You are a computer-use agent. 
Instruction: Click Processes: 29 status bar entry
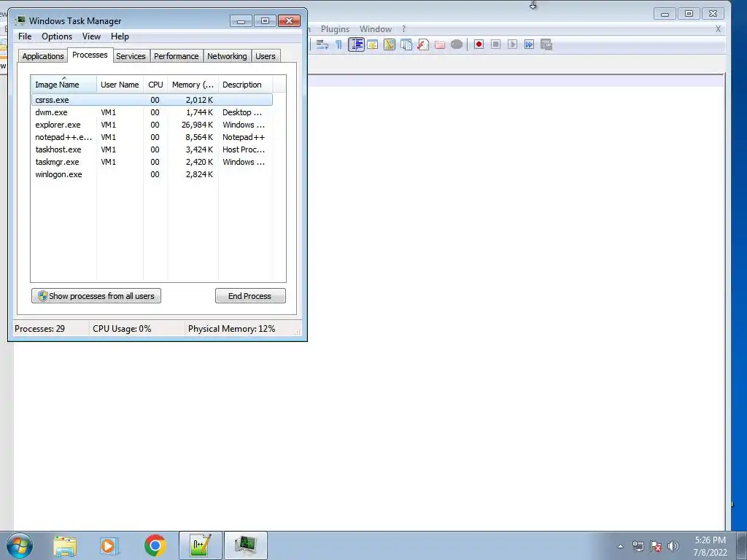click(39, 329)
